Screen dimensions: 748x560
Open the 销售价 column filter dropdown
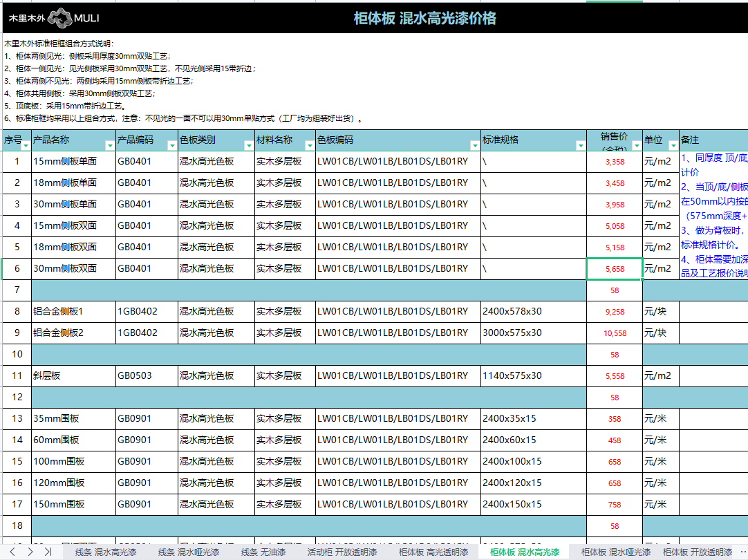pos(636,145)
